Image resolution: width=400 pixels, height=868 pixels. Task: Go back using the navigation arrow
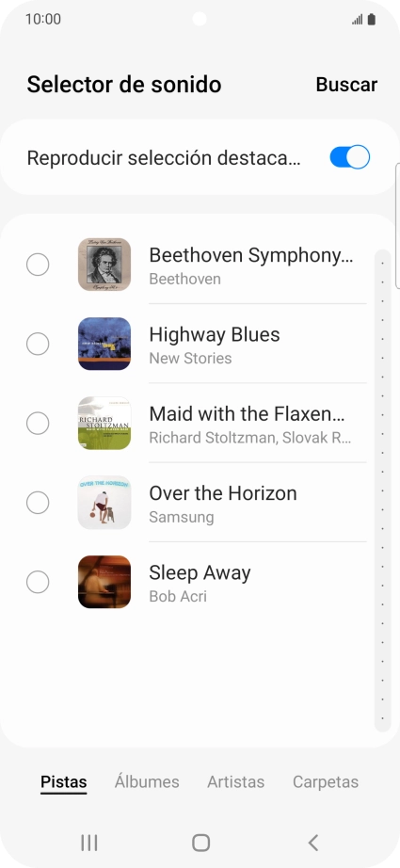point(313,844)
